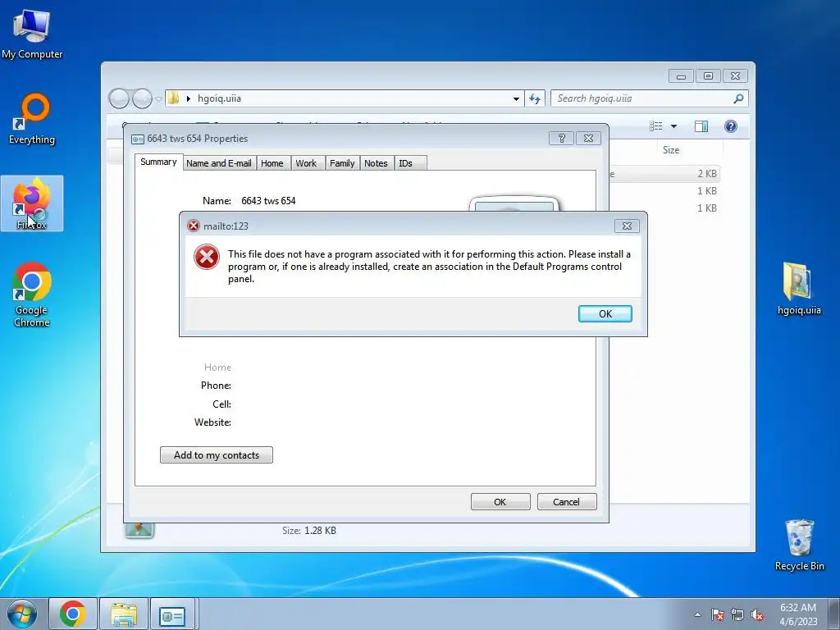Open the Everything desktop shortcut
Screen dimensions: 840x630
click(x=32, y=119)
